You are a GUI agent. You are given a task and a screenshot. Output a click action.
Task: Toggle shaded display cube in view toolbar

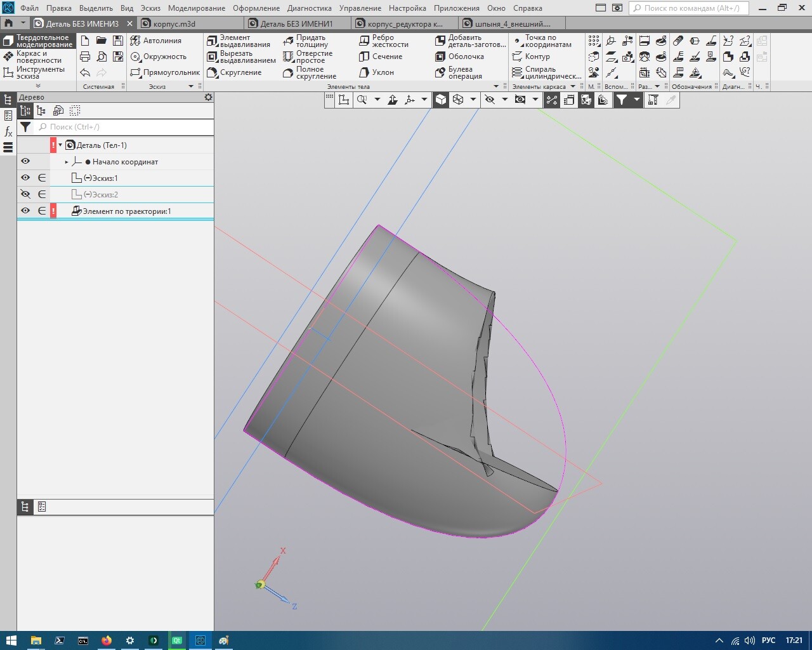tap(441, 100)
